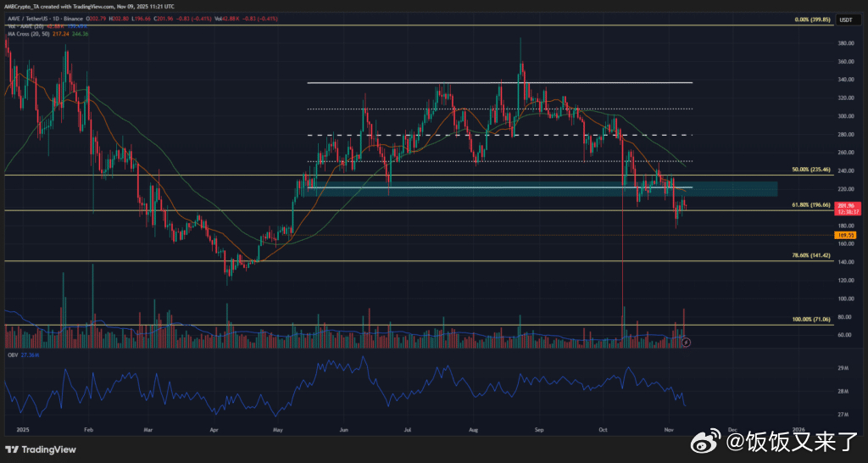The image size is (868, 463).
Task: Click the Aug label on the time axis
Action: click(x=473, y=429)
